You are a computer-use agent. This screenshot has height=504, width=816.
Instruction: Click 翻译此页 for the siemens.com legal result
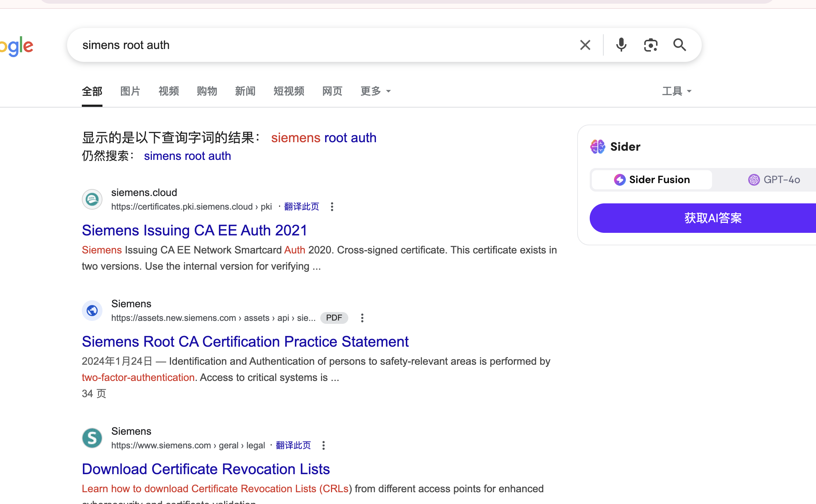coord(293,445)
